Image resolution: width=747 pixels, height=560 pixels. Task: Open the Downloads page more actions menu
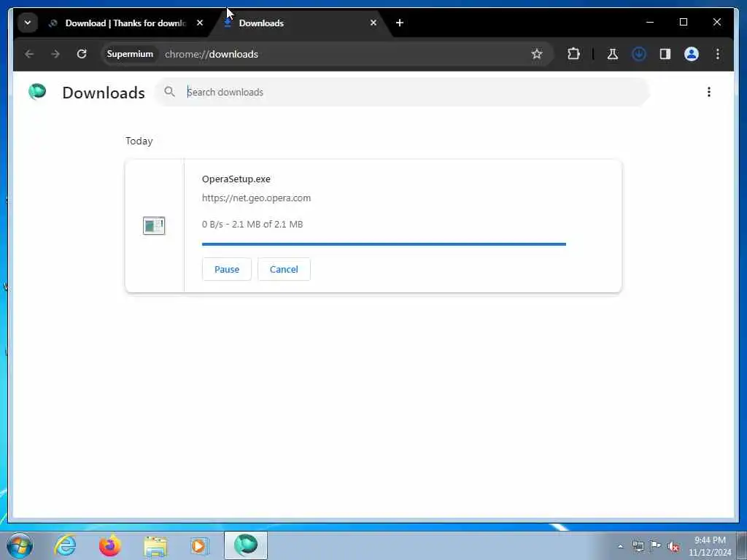pyautogui.click(x=709, y=92)
